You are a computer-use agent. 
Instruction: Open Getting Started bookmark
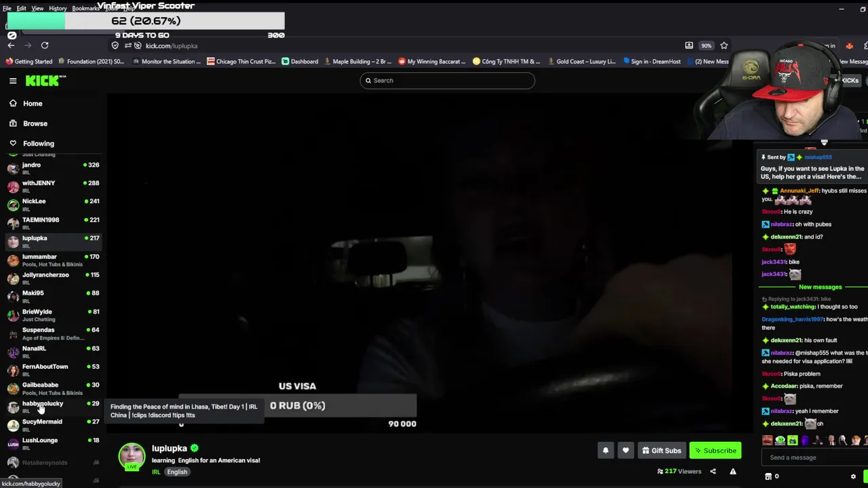(28, 62)
